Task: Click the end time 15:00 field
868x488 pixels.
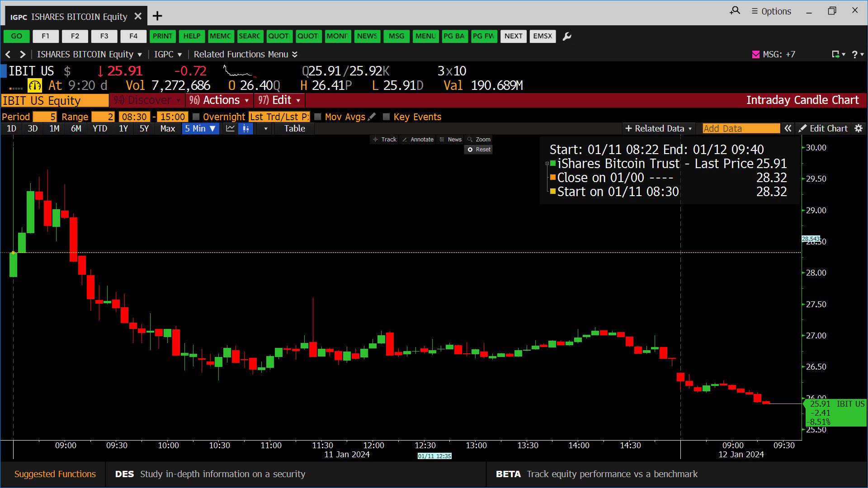Action: tap(173, 117)
